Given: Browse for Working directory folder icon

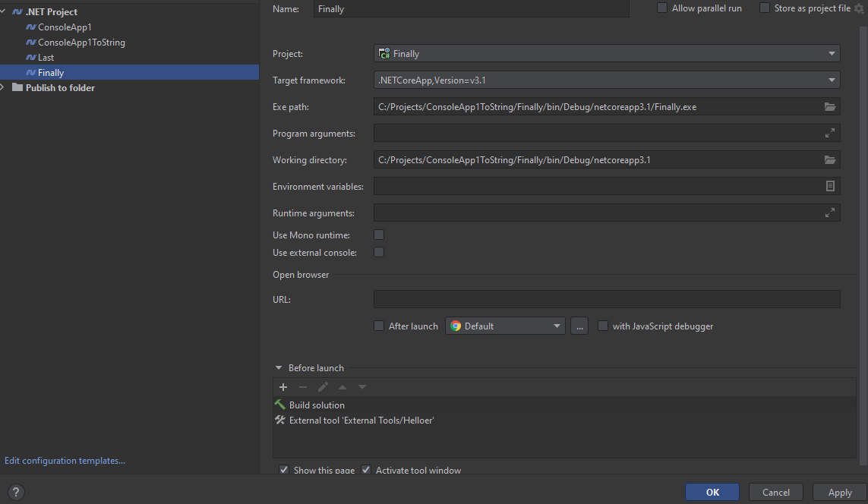Looking at the screenshot, I should point(829,160).
